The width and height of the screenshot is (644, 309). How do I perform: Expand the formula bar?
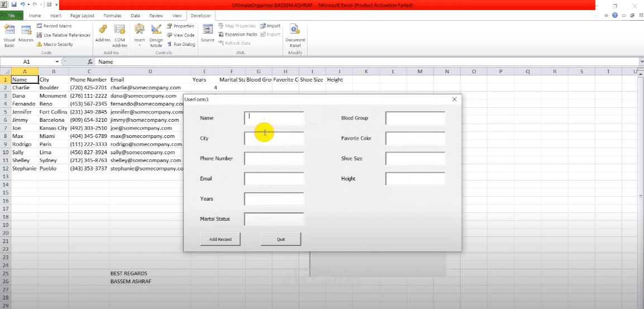(642, 61)
